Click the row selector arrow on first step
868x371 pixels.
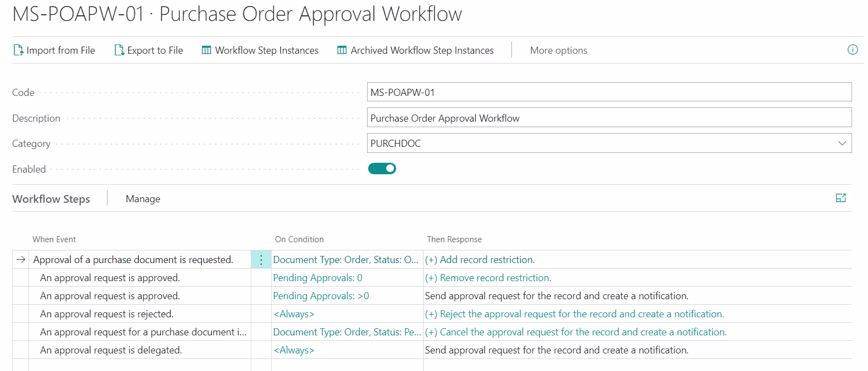(21, 260)
